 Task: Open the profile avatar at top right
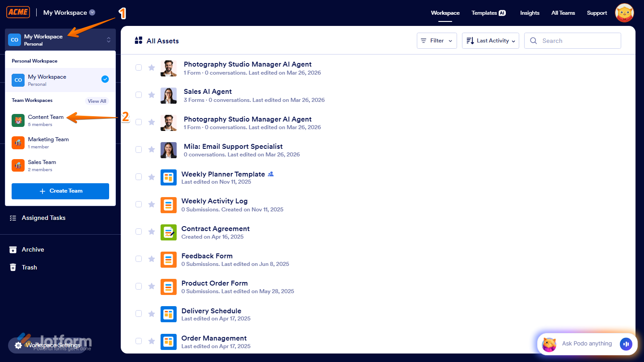coord(624,13)
